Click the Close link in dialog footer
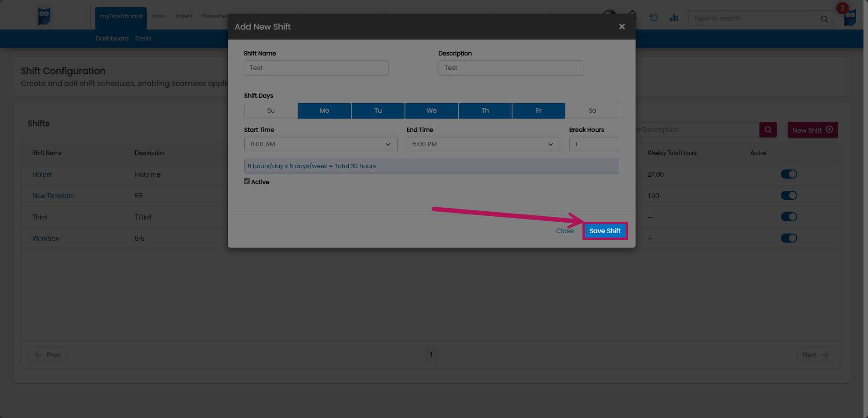The image size is (868, 418). pos(564,231)
